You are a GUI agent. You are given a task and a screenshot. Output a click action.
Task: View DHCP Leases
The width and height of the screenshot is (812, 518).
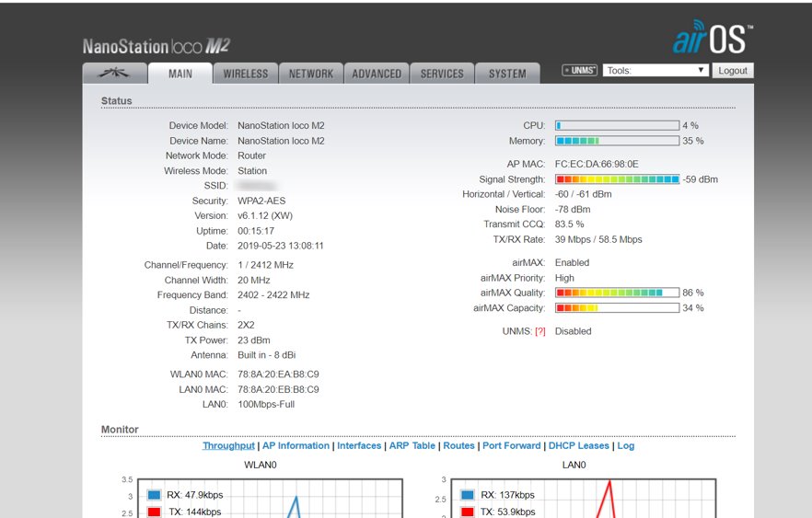pos(578,445)
